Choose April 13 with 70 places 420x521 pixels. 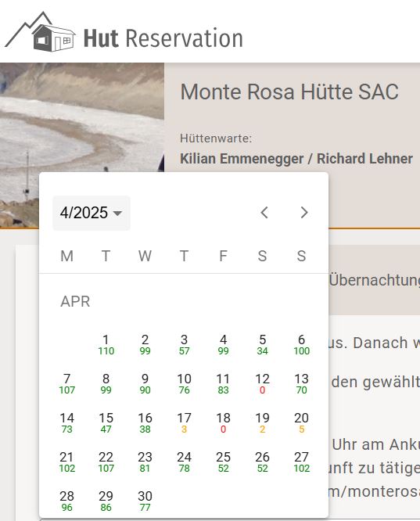pos(301,384)
